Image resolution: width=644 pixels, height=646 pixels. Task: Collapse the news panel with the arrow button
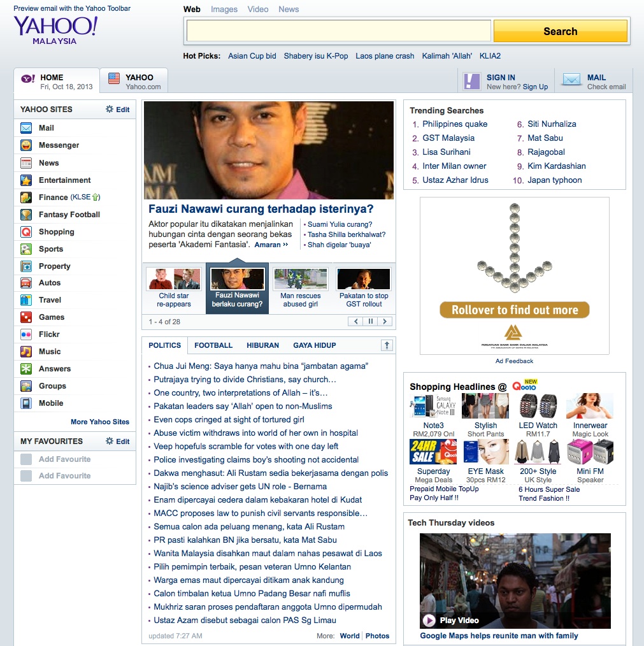tap(387, 345)
